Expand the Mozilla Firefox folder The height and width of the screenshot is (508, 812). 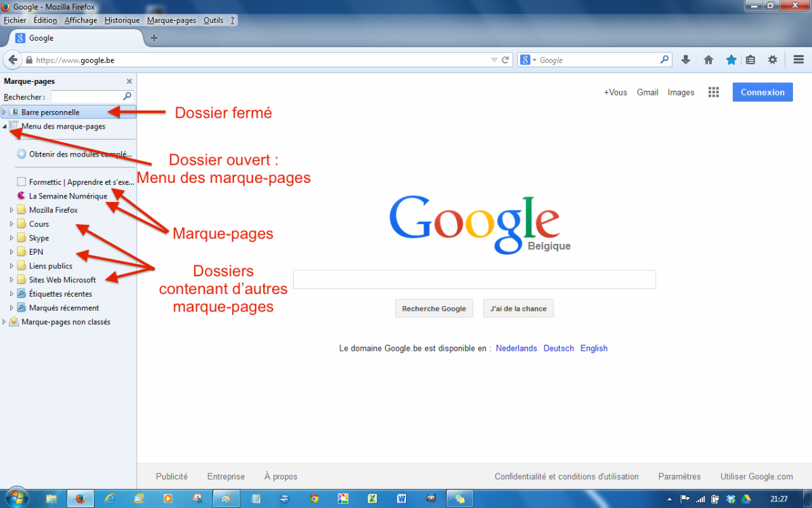point(12,210)
